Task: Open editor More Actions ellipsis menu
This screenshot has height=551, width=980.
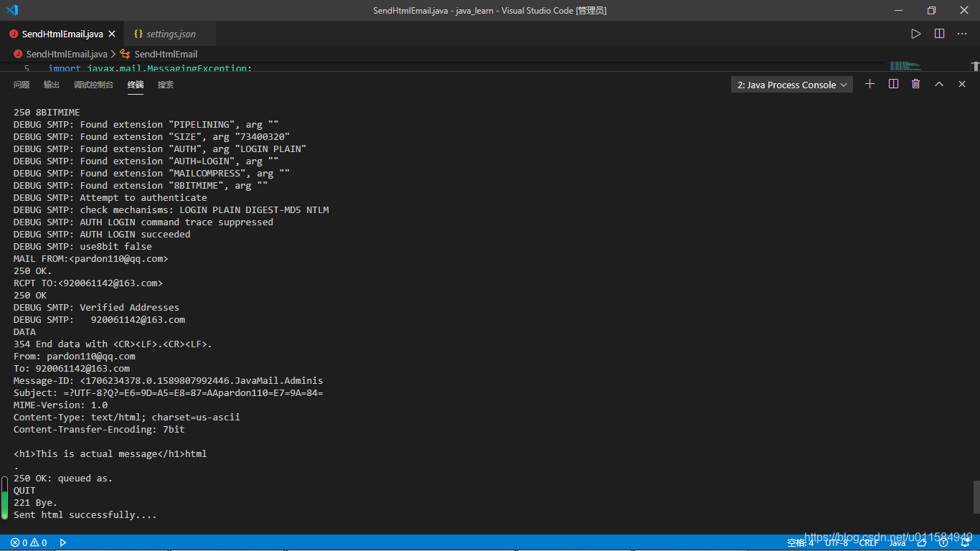Action: pyautogui.click(x=963, y=34)
